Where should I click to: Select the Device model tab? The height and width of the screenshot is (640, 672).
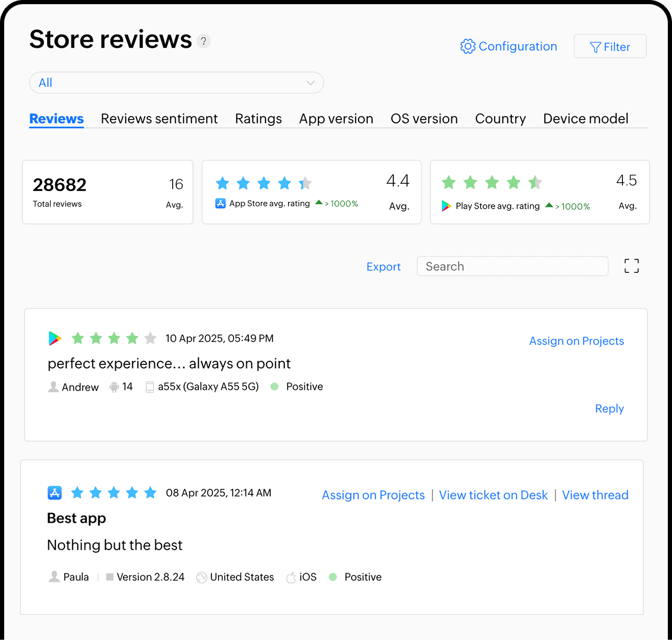[x=585, y=118]
